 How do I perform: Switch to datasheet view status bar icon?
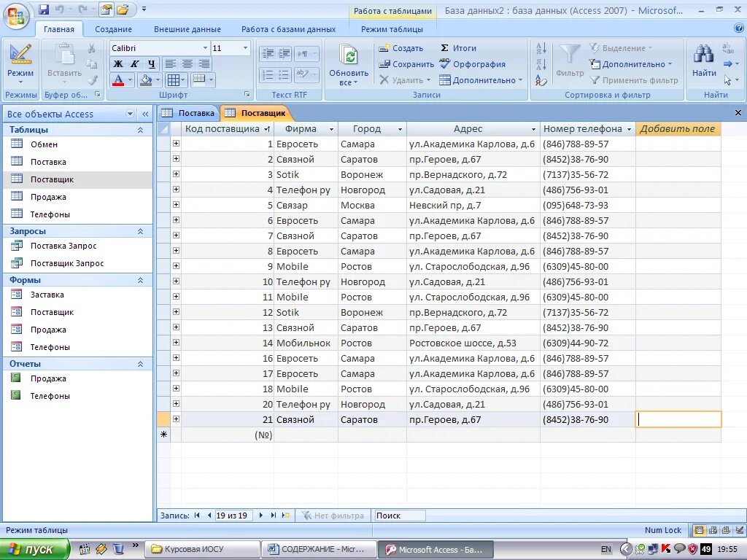699,530
